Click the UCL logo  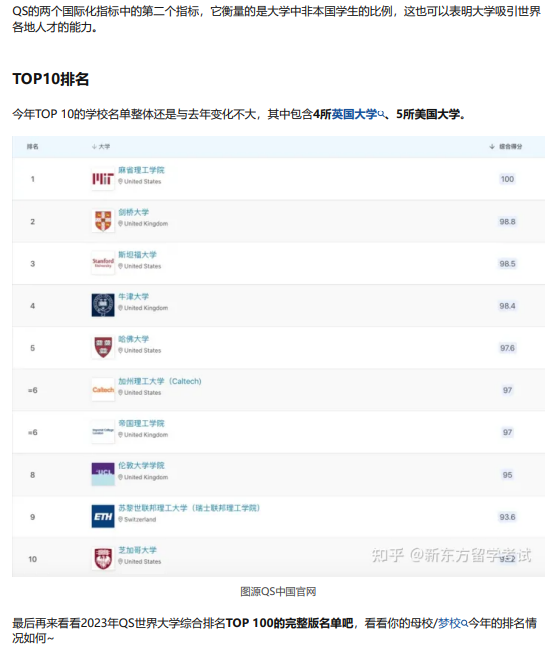pos(103,474)
